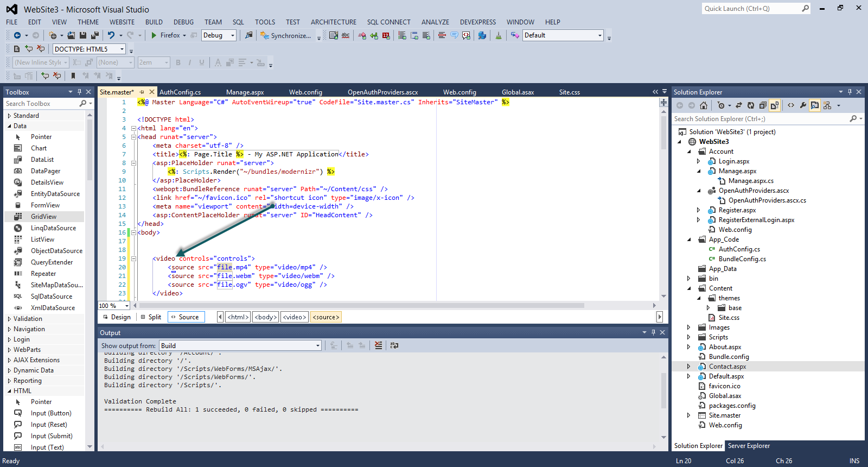Click the Save All icon
This screenshot has height=467, width=868.
(x=95, y=35)
